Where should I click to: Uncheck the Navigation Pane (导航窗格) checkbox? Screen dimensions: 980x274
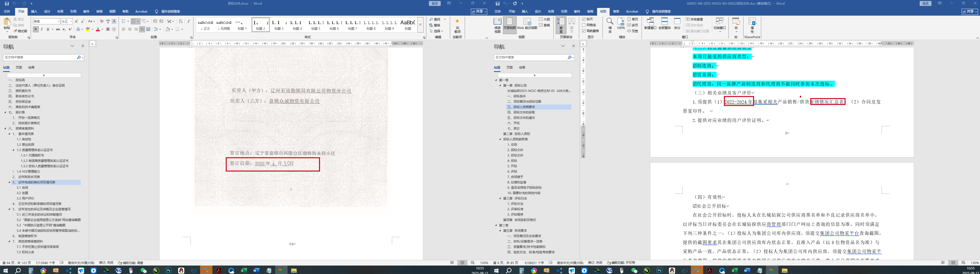coord(584,31)
